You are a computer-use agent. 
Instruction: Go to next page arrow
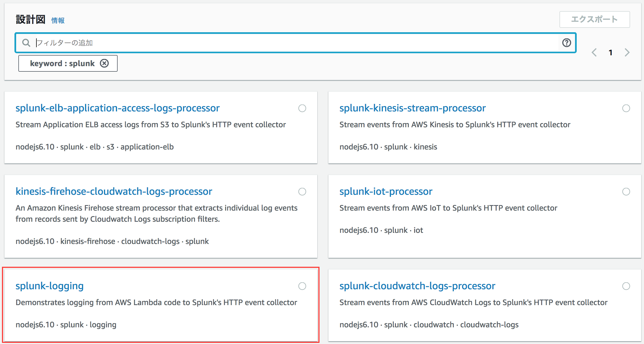[627, 53]
